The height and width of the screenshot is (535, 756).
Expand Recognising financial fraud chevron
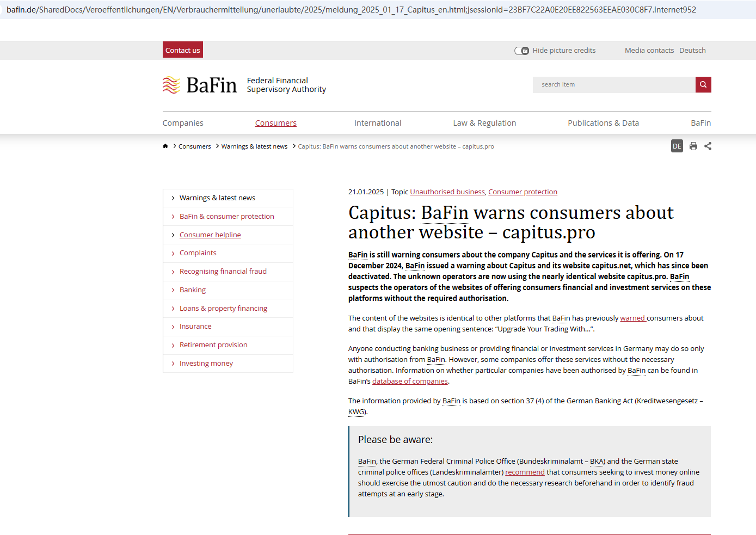click(x=173, y=272)
